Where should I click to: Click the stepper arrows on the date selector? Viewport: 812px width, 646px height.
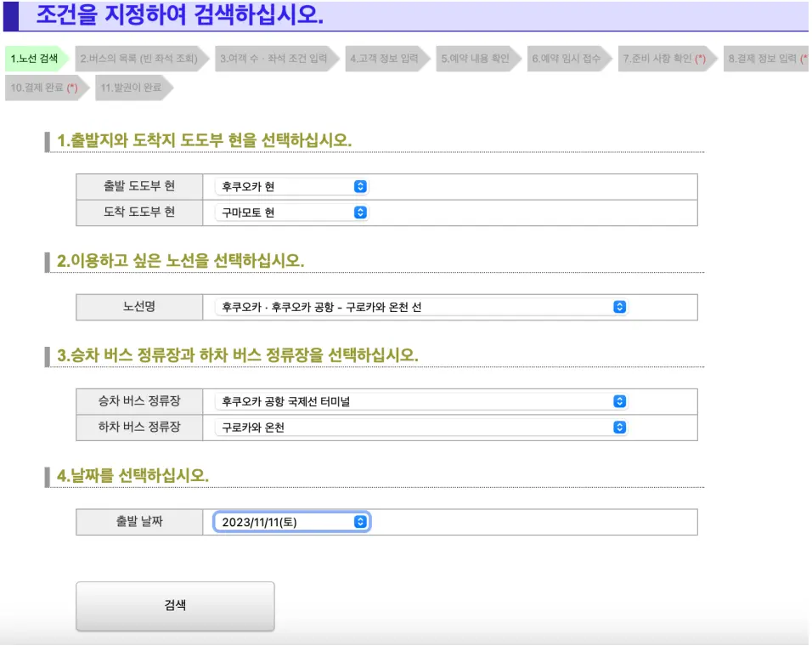(359, 521)
